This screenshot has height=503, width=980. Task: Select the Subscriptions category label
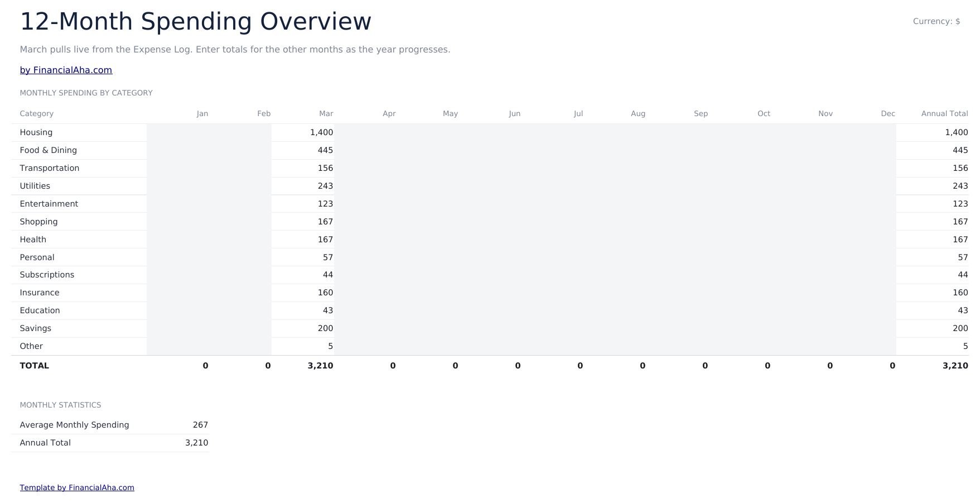(x=47, y=275)
